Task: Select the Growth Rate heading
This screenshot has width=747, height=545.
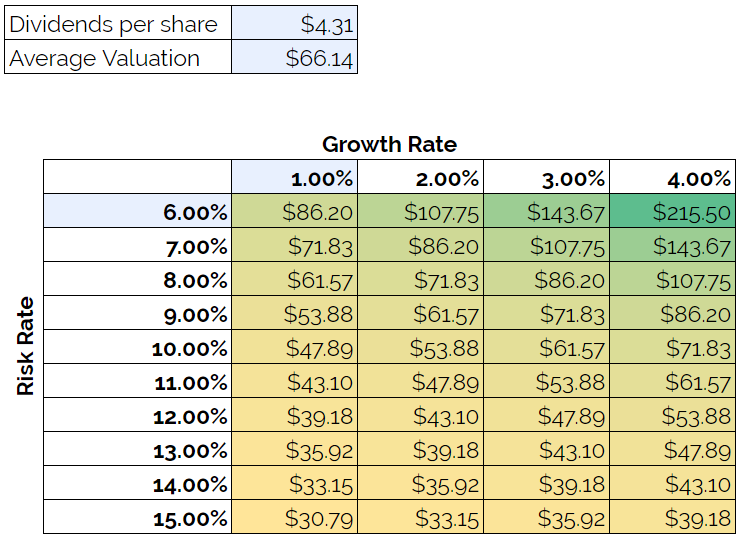Action: pyautogui.click(x=389, y=144)
